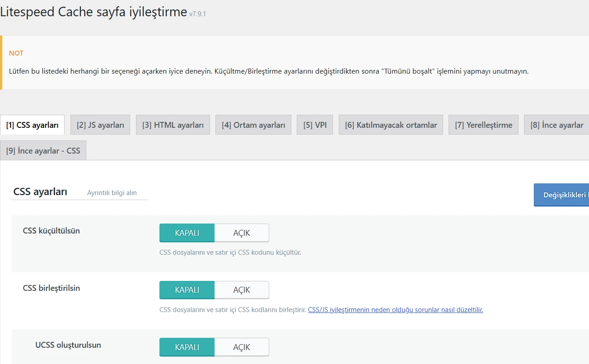The image size is (589, 364).
Task: Click the orange NOT notice heading
Action: tap(16, 53)
